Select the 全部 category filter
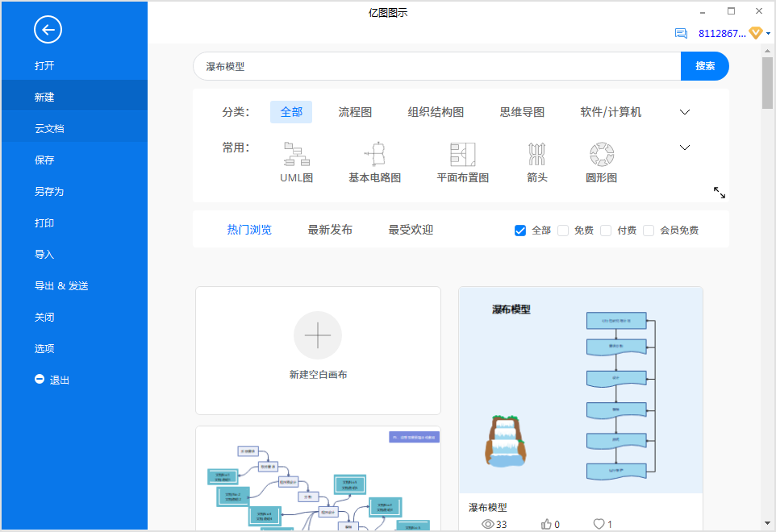The image size is (776, 532). [291, 112]
